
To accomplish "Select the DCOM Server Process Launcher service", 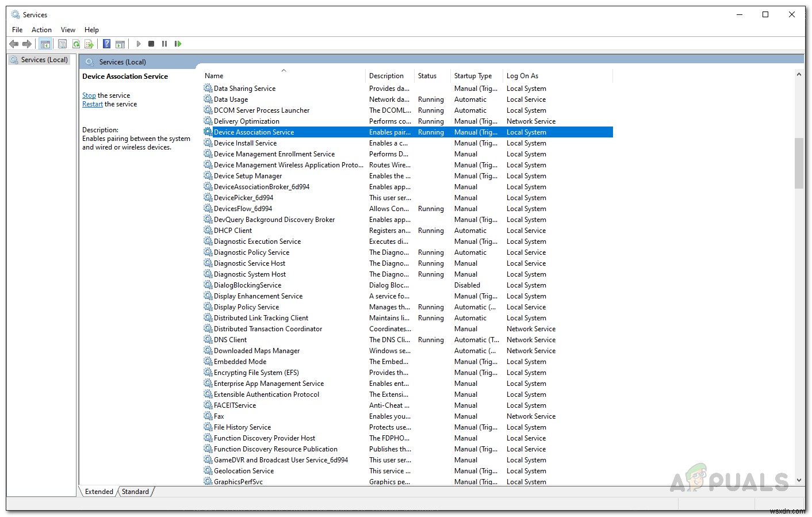I will tap(408, 110).
